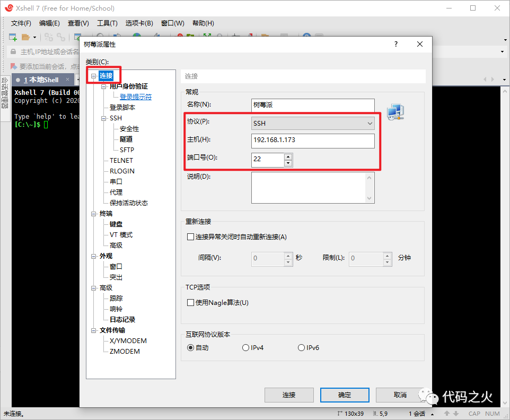Open the 查看(V) menu

78,23
